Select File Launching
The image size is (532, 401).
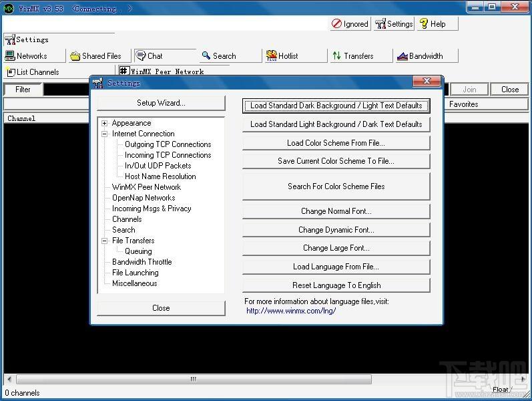click(x=136, y=273)
